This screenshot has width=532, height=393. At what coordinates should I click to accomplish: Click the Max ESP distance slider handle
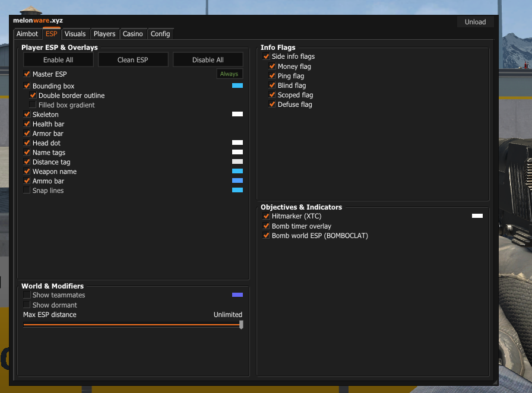click(241, 325)
